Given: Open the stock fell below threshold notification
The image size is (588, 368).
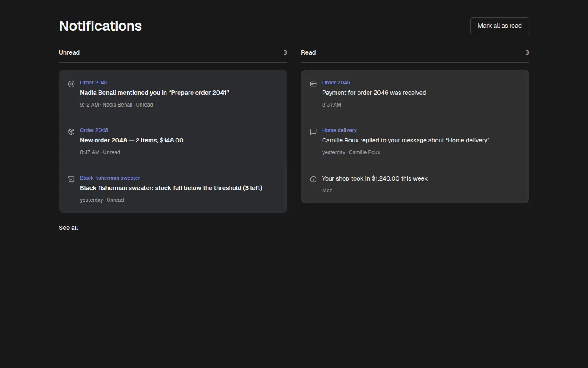Looking at the screenshot, I should coord(171,188).
